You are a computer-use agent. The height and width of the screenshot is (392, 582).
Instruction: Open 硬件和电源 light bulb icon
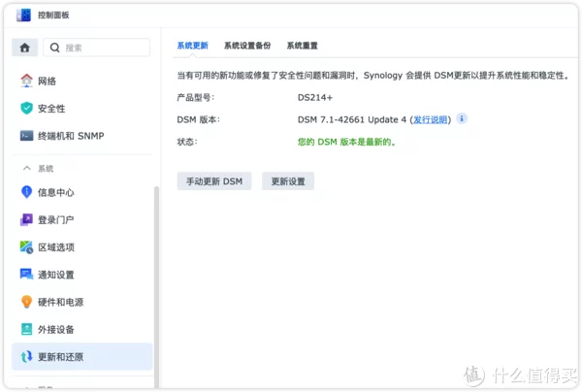click(x=26, y=302)
